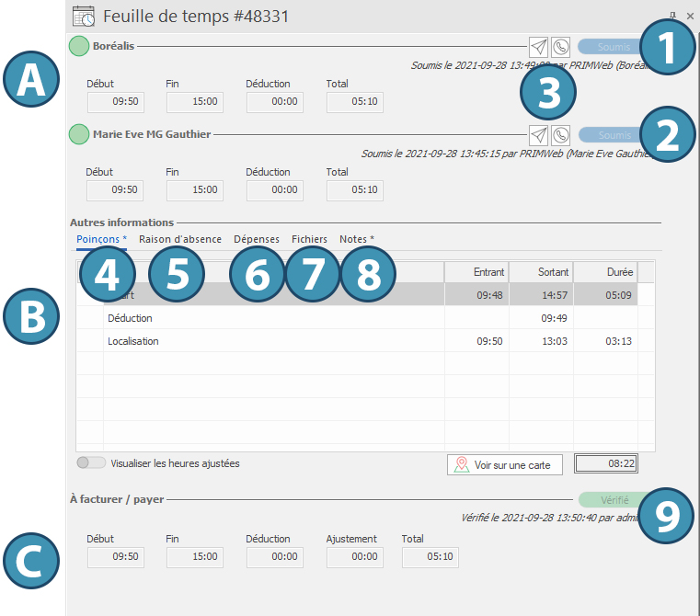
Task: Click the timesheet calendar icon in the title
Action: (x=84, y=16)
